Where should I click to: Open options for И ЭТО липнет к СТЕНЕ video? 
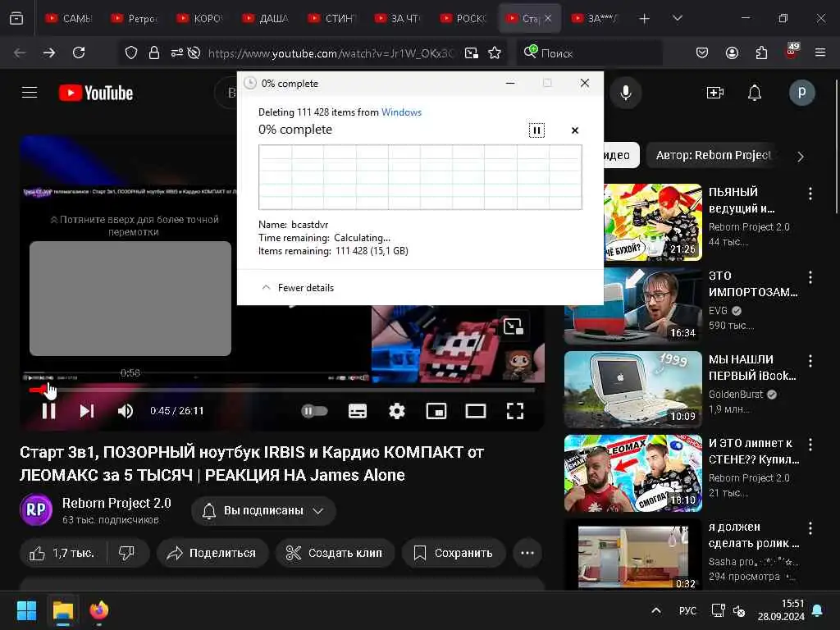(810, 445)
